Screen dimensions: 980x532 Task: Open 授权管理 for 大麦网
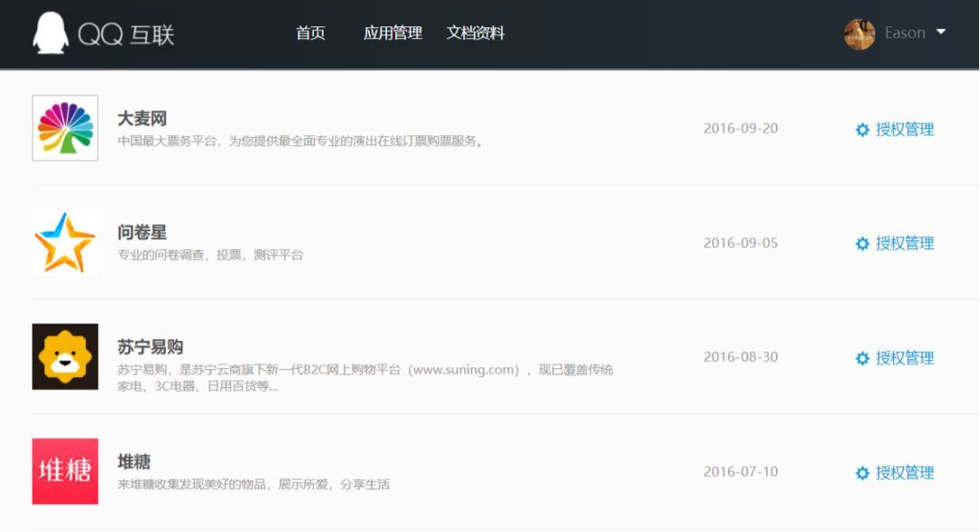(904, 129)
